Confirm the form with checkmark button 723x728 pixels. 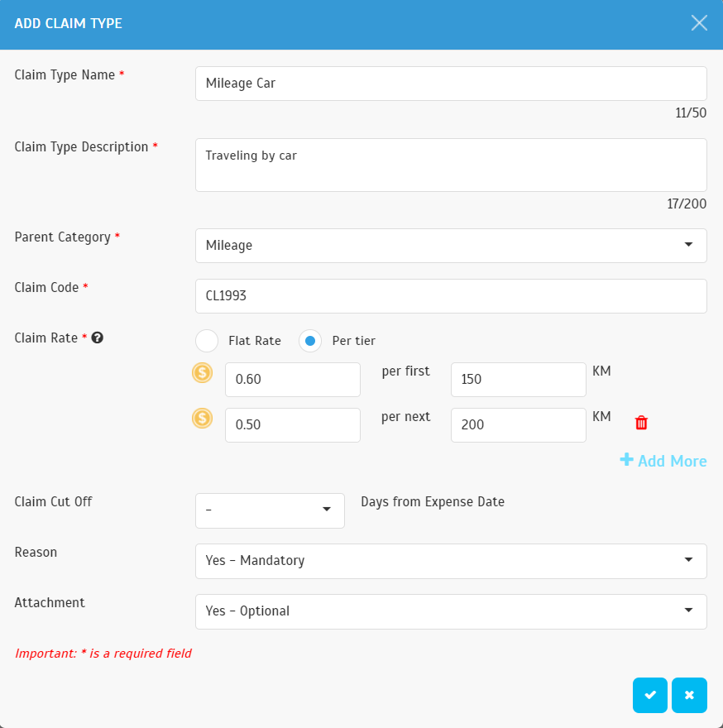(x=650, y=695)
